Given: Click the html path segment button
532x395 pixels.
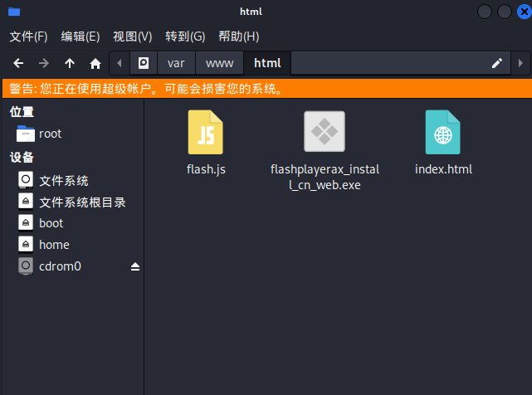Looking at the screenshot, I should (267, 63).
